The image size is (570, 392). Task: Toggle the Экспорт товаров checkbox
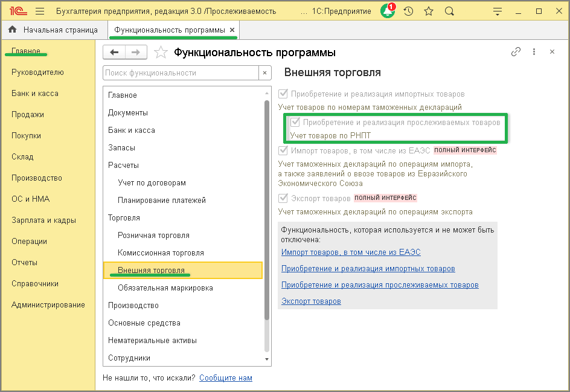(x=283, y=198)
